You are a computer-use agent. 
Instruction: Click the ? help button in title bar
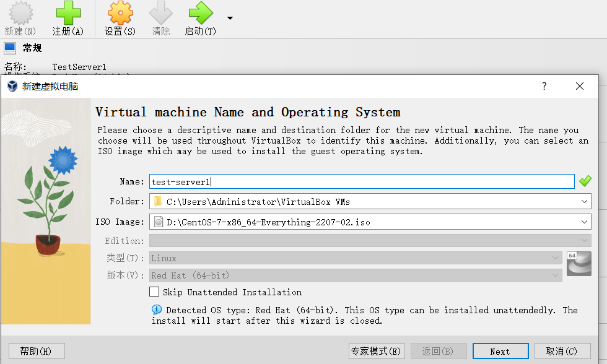coord(544,86)
